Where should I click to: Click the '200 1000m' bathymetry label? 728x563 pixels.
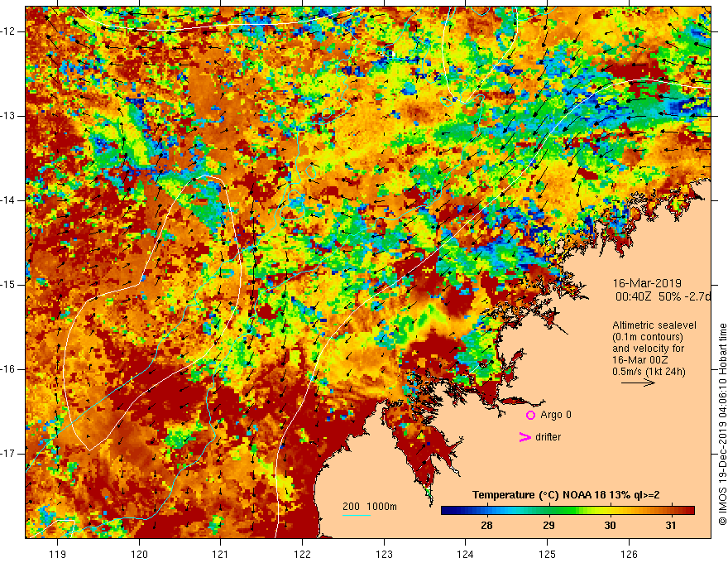(x=370, y=507)
